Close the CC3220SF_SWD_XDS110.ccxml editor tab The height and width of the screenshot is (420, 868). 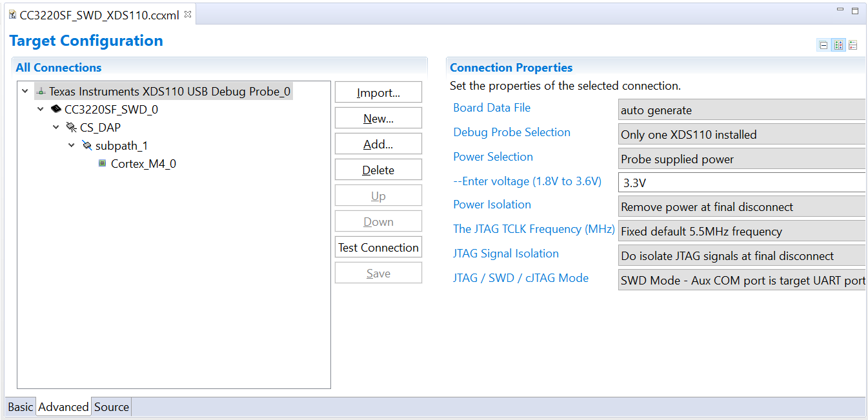point(188,14)
